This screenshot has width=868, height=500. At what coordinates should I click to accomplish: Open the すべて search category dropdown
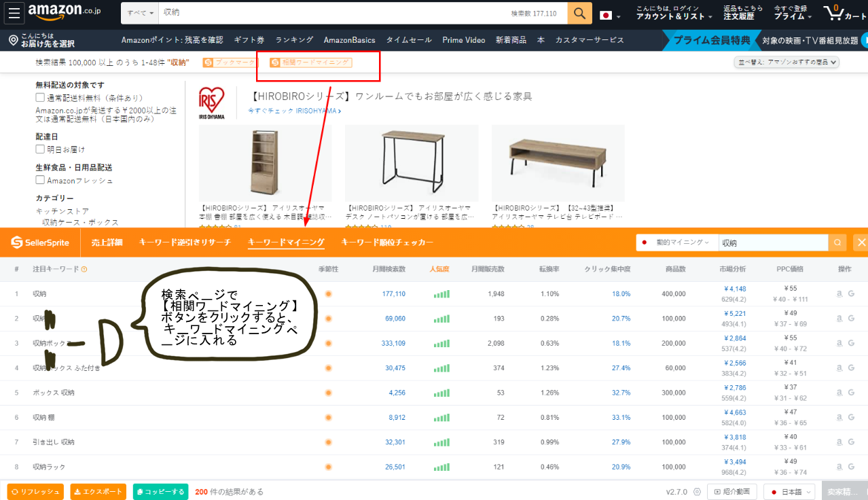(x=140, y=14)
